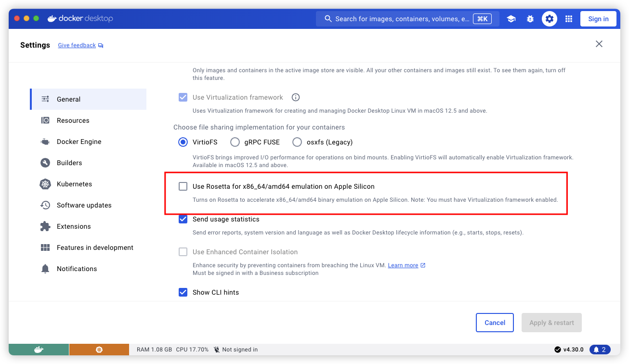Click the v4.30.0 version label
Image resolution: width=629 pixels, height=364 pixels.
pos(573,350)
